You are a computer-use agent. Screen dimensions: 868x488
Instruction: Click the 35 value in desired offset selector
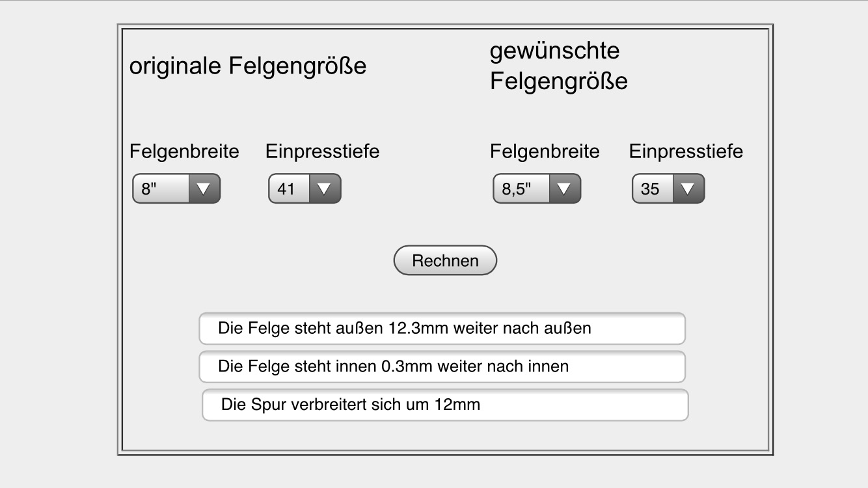click(x=650, y=189)
